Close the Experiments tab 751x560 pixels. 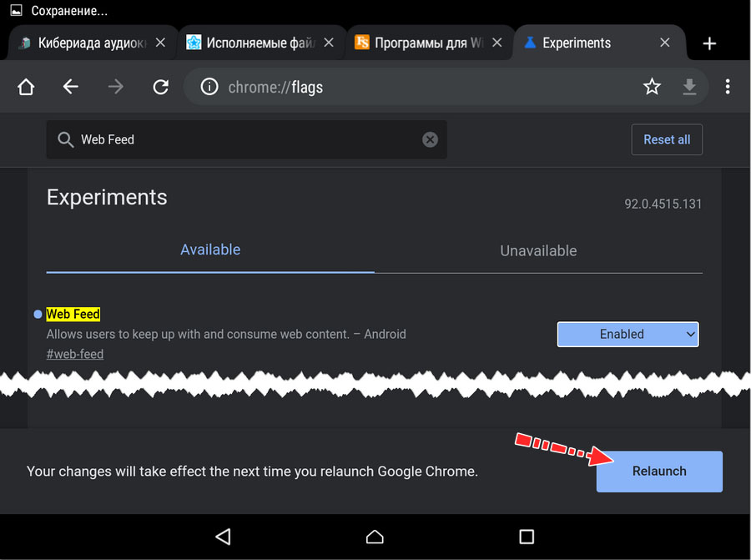(665, 43)
